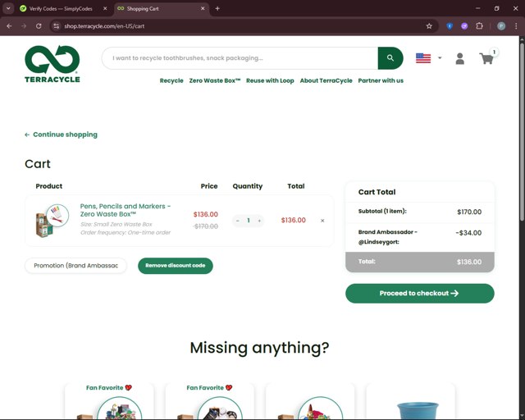Viewport: 525px width, 420px height.
Task: Click the Subtotal $170.00 amount
Action: click(469, 212)
